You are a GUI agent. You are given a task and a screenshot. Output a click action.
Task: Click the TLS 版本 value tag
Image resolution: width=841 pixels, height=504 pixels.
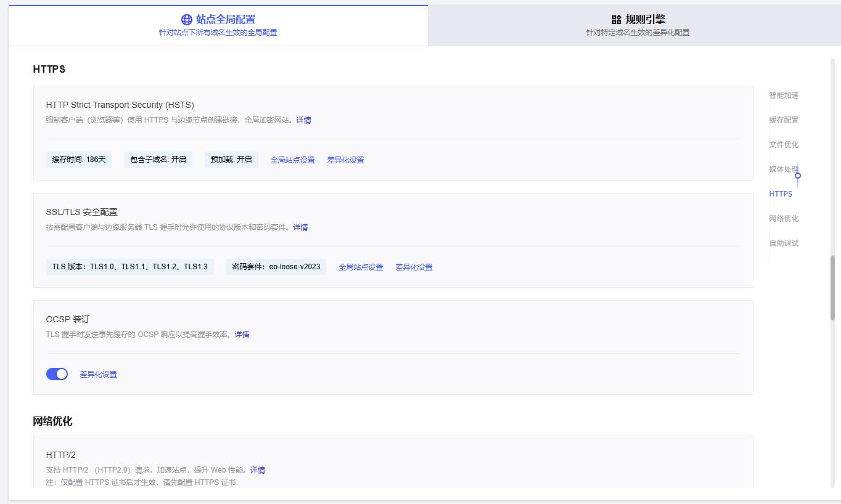click(x=129, y=267)
